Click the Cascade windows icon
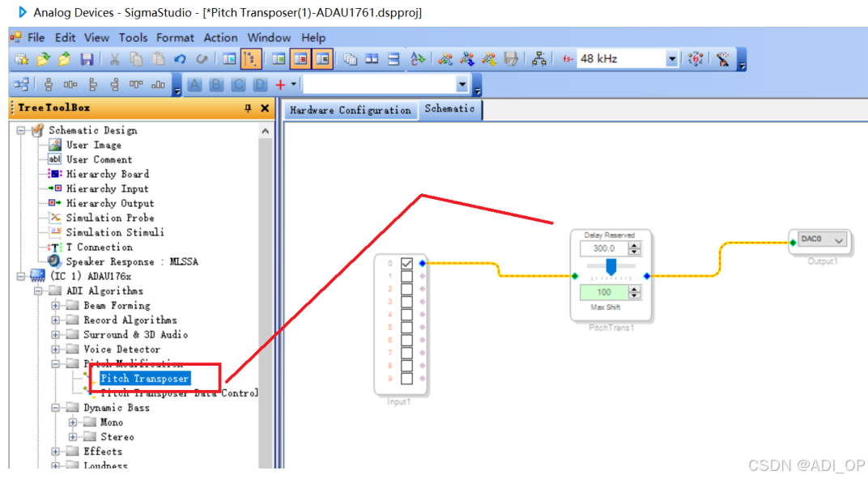This screenshot has width=868, height=479. point(350,59)
